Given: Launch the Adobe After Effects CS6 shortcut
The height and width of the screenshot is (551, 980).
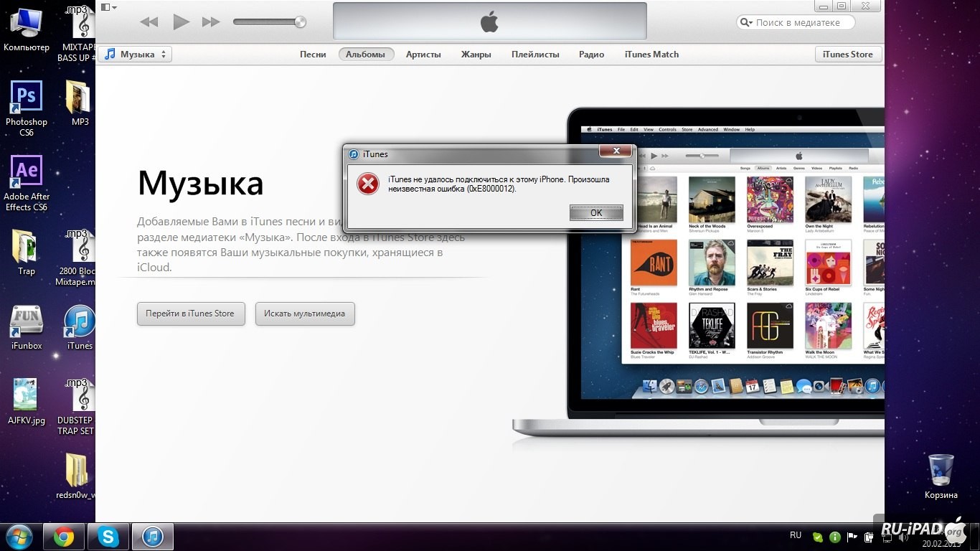Looking at the screenshot, I should click(27, 183).
